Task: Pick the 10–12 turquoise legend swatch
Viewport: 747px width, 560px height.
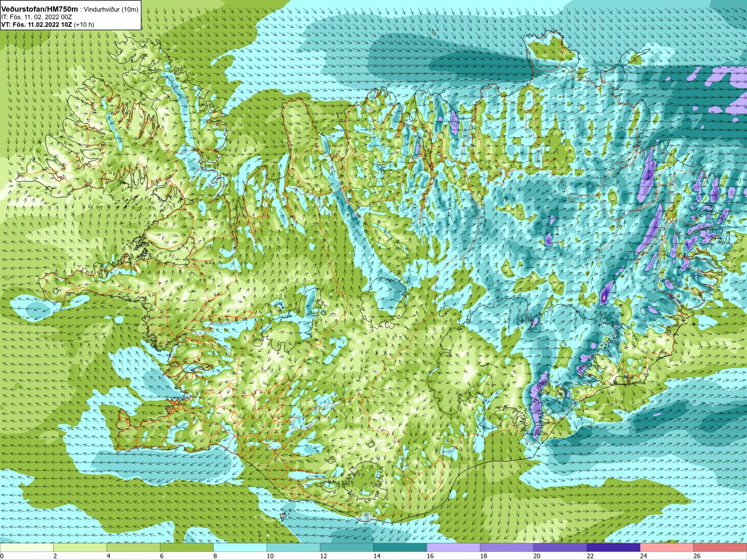Action: tap(293, 548)
